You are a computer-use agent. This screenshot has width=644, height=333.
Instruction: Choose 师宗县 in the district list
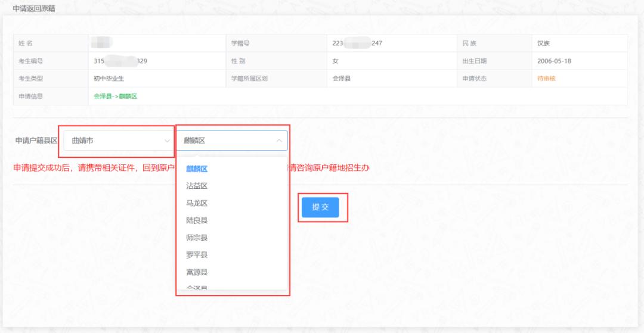click(x=196, y=238)
